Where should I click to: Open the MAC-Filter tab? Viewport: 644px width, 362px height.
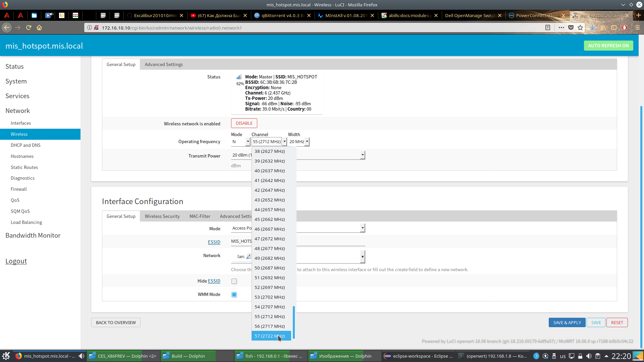[x=200, y=216]
